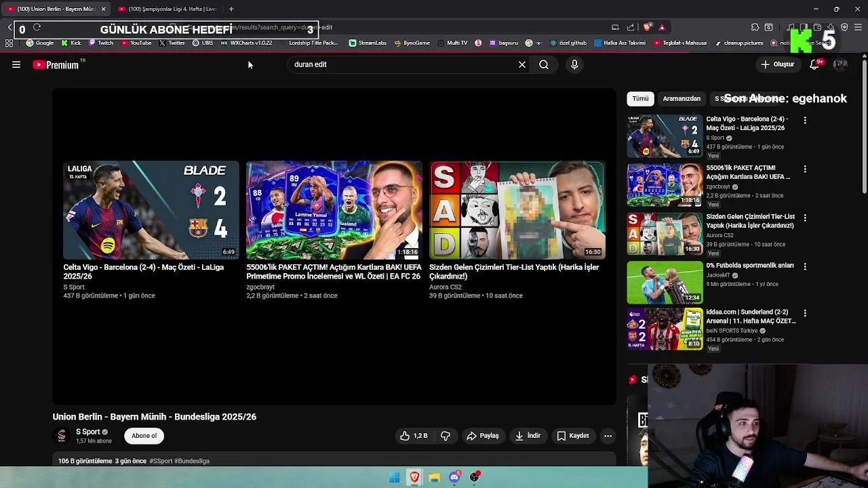868x488 pixels.
Task: Open the S Sport channel name link
Action: 88,432
